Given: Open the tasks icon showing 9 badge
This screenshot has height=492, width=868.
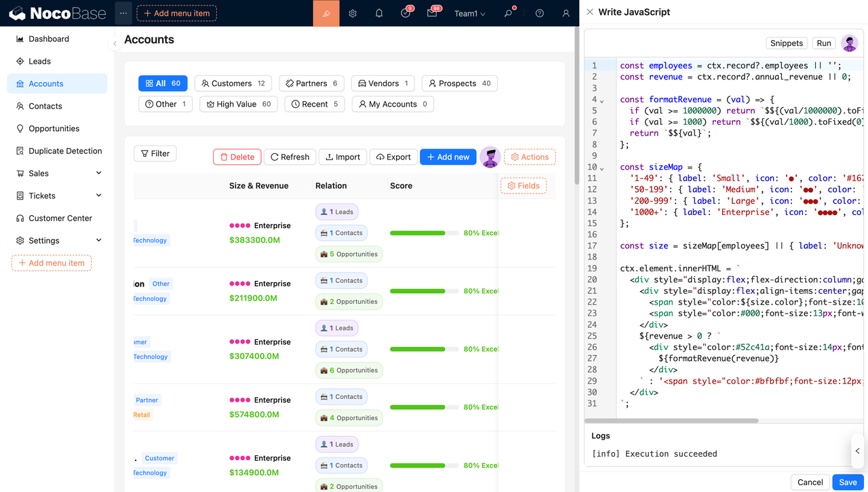Looking at the screenshot, I should click(x=406, y=13).
